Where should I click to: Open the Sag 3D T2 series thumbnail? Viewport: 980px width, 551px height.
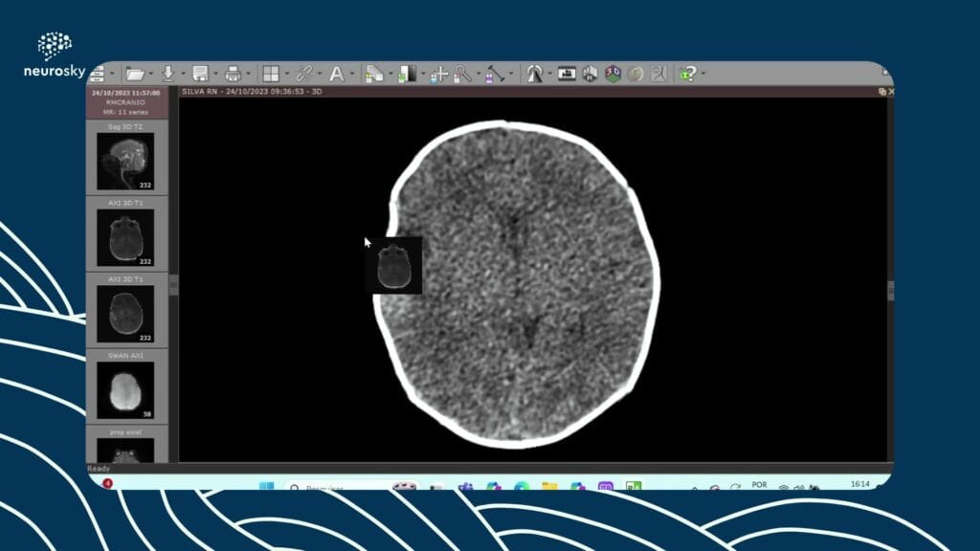click(125, 161)
